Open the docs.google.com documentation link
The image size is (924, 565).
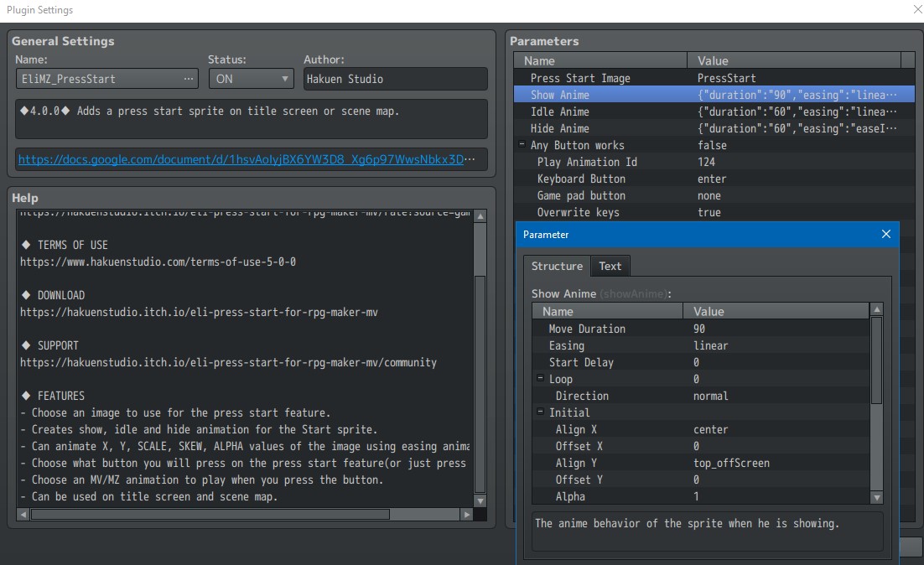pyautogui.click(x=241, y=159)
